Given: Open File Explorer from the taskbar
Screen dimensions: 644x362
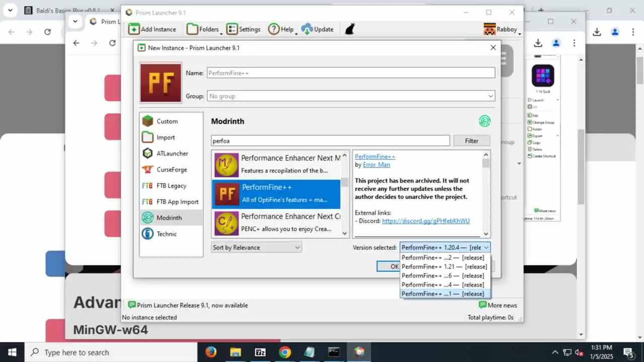Looking at the screenshot, I should pyautogui.click(x=236, y=352).
